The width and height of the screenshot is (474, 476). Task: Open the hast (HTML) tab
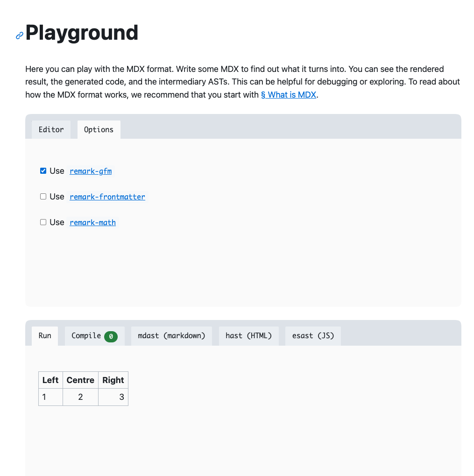(x=248, y=335)
